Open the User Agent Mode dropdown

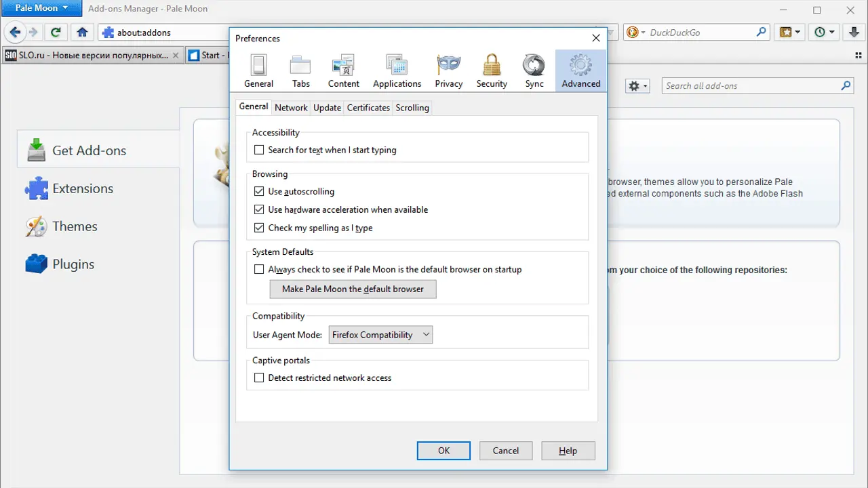pyautogui.click(x=380, y=335)
